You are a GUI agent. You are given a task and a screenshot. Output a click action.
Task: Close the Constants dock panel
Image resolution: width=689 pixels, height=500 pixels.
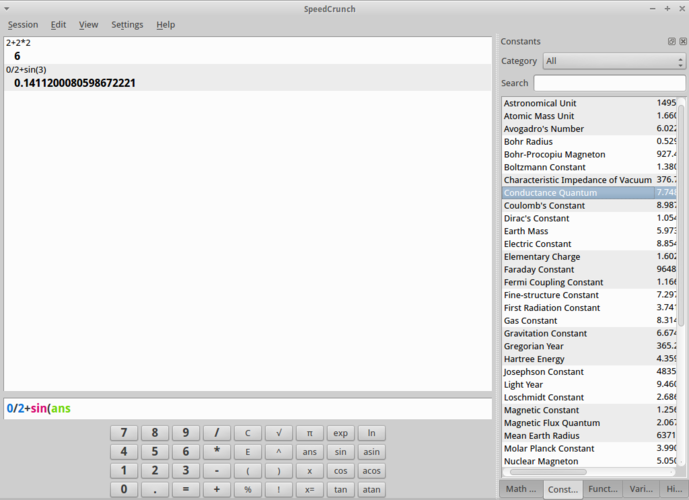(x=683, y=41)
